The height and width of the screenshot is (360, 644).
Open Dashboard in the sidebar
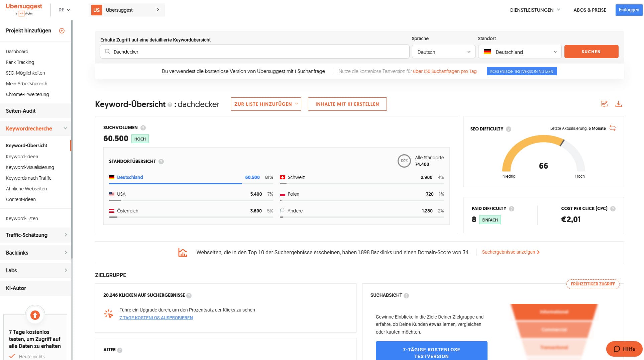17,52
